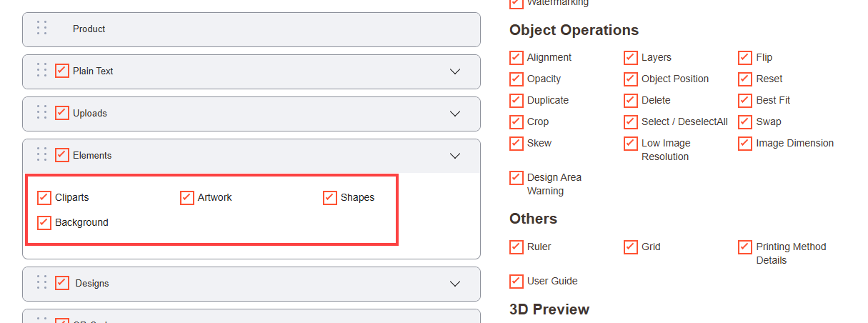
Task: Click the drag handle beside Plain Text
Action: [41, 71]
